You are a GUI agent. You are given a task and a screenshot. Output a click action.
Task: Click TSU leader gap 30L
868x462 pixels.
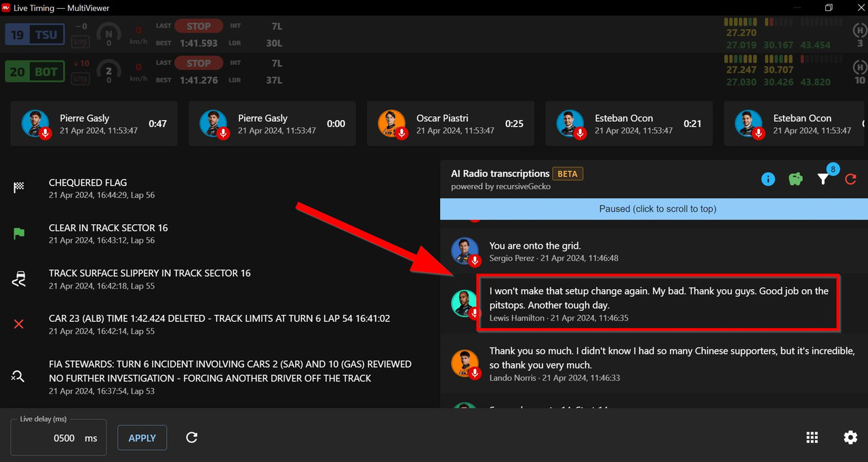coord(274,43)
